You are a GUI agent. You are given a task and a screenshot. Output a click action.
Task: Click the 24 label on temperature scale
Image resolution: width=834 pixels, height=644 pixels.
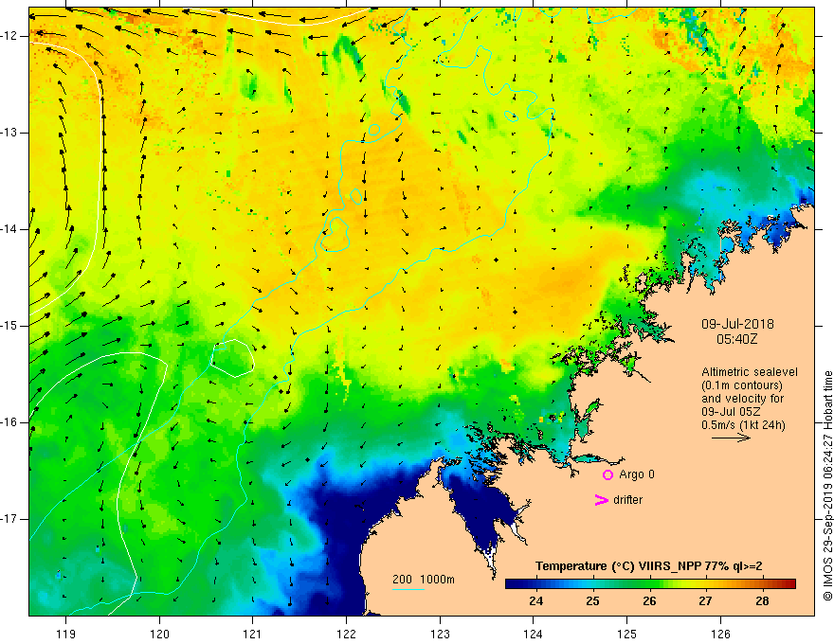point(536,601)
